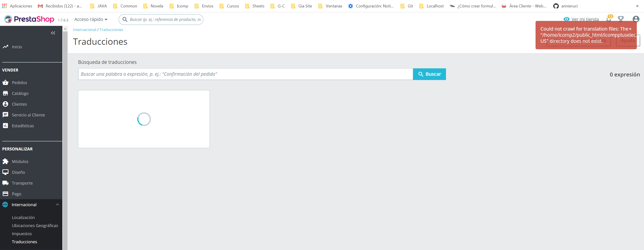Screen dimensions: 644x250
Task: Open ¿Cómo crear formul... bookmark
Action: tap(473, 6)
